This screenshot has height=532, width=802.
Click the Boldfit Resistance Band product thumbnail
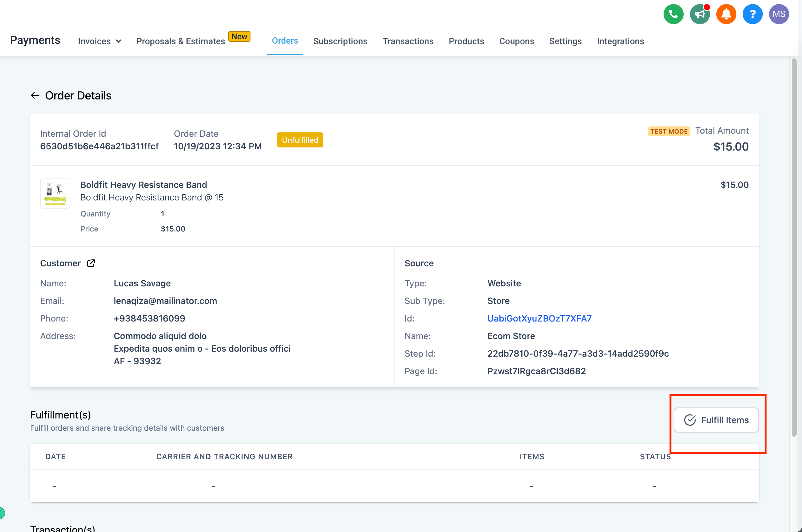[x=55, y=194]
